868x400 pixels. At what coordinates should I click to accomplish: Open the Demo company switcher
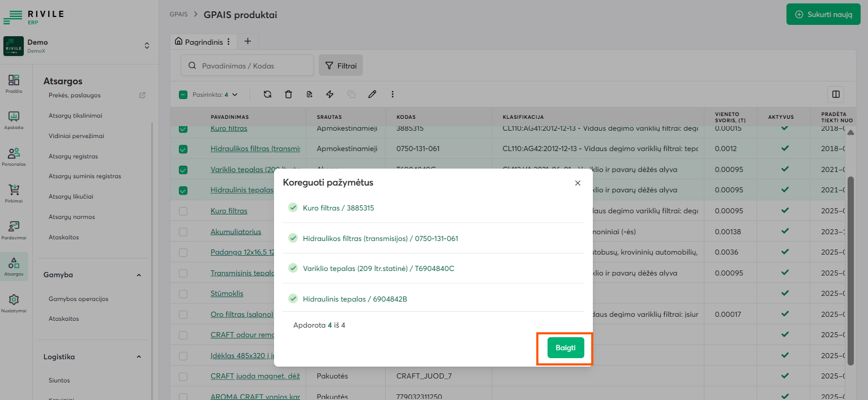click(x=147, y=45)
